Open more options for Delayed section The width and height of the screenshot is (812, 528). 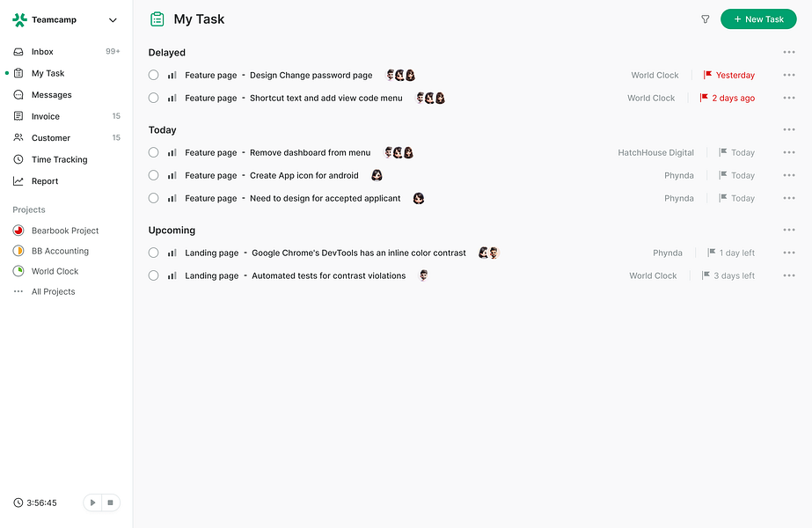789,52
